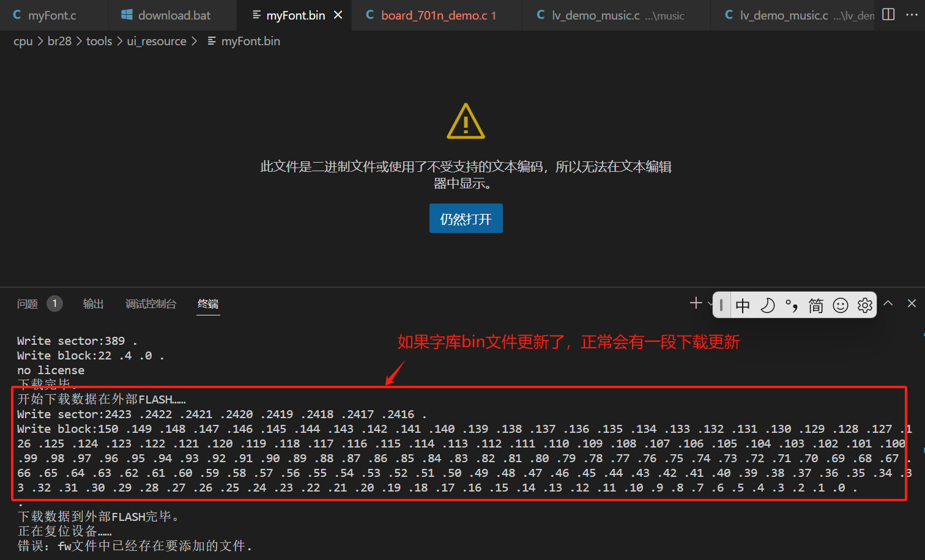Click the '正在复位设备' terminal line
The height and width of the screenshot is (560, 925).
pyautogui.click(x=65, y=531)
